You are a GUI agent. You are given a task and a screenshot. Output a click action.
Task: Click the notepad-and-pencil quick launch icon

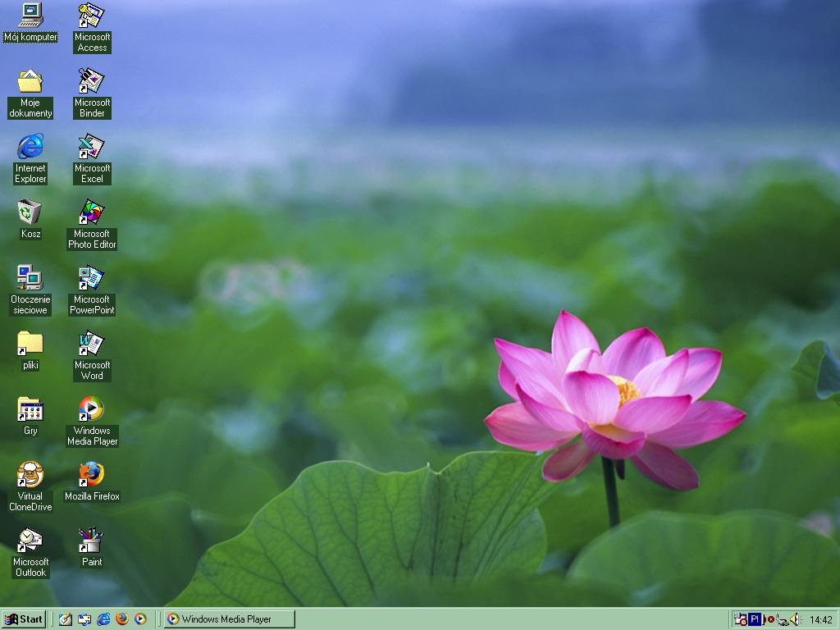click(x=66, y=619)
